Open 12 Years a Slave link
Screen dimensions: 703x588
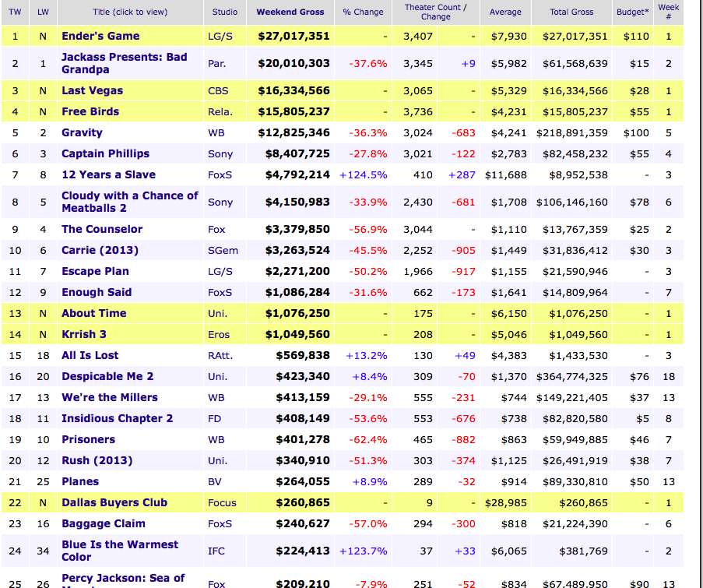[x=108, y=174]
